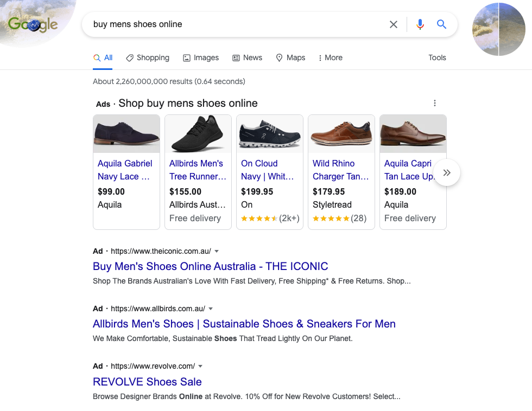Open Wild Rhino Charger Tan product link

coord(341,170)
